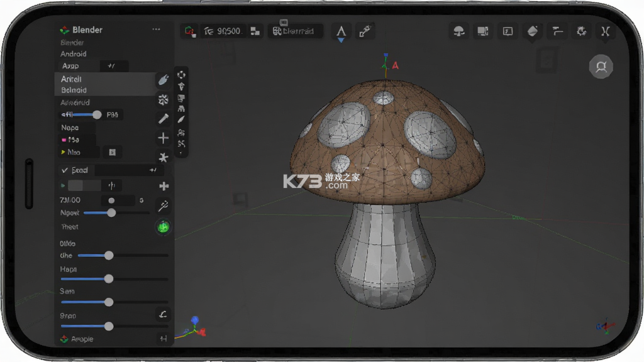The height and width of the screenshot is (362, 644).
Task: Click the Haps slider handle
Action: (109, 279)
